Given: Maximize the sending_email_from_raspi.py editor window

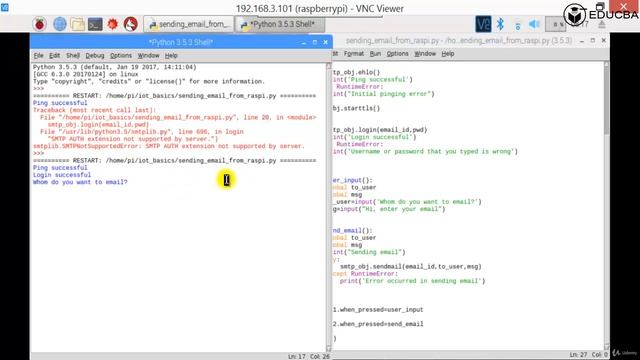Looking at the screenshot, I should tap(593, 40).
